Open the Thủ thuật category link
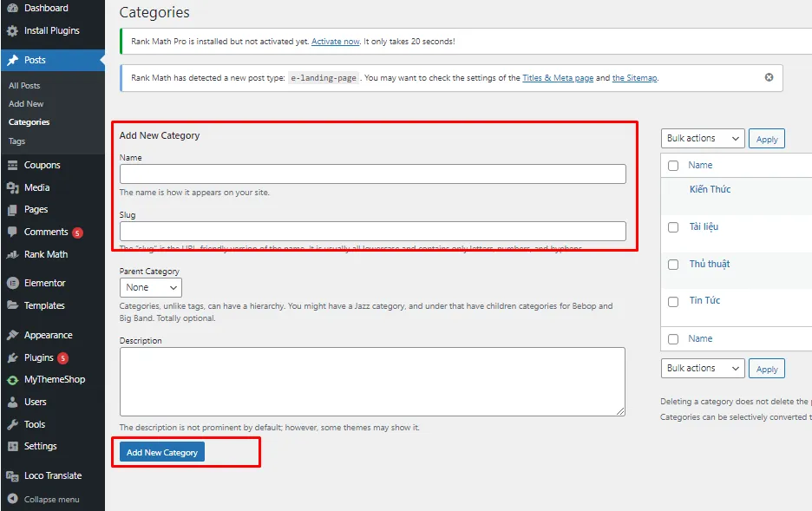Screen dimensions: 812x511 tap(710, 264)
